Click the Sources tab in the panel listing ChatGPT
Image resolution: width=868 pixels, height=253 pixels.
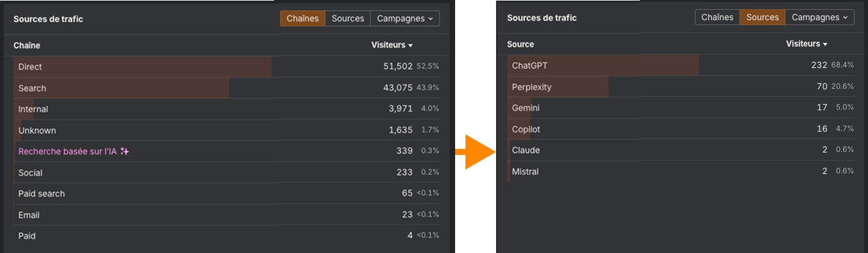(762, 17)
